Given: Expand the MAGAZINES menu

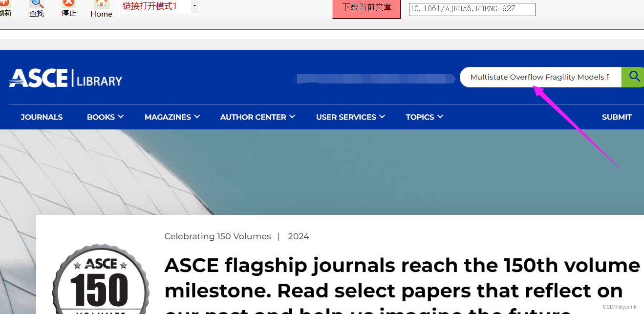Looking at the screenshot, I should [172, 117].
